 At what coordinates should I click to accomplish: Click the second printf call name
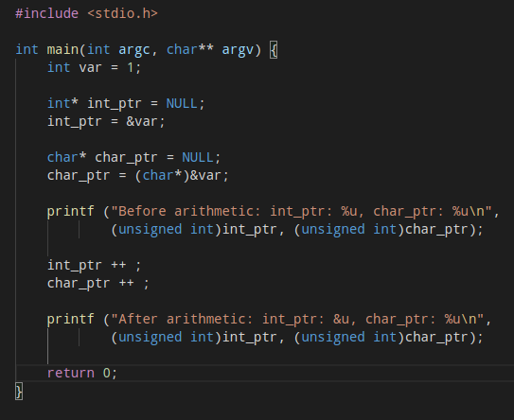click(71, 320)
